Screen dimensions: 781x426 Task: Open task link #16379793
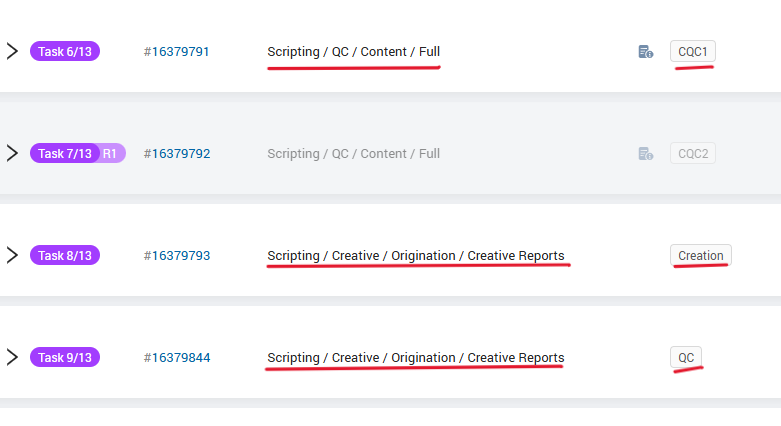coord(177,256)
